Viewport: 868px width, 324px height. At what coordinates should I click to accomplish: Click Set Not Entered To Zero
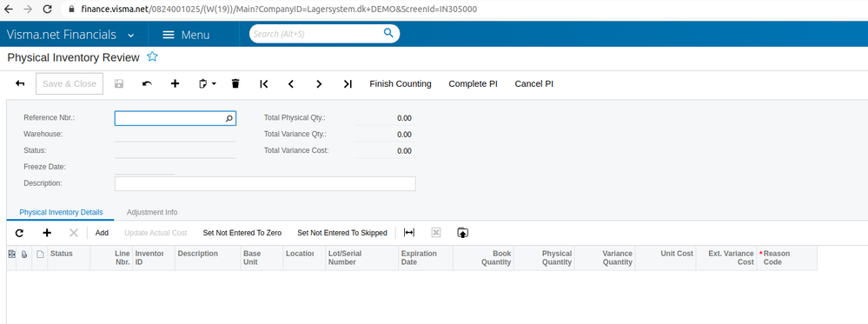click(242, 233)
